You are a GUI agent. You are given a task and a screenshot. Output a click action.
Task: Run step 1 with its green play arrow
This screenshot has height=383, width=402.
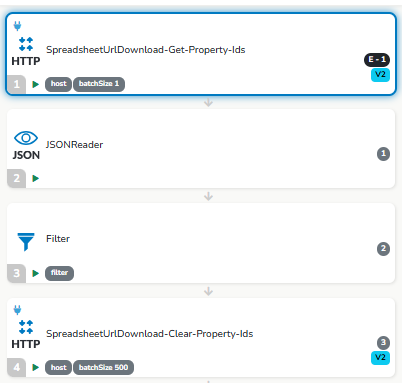tap(35, 84)
